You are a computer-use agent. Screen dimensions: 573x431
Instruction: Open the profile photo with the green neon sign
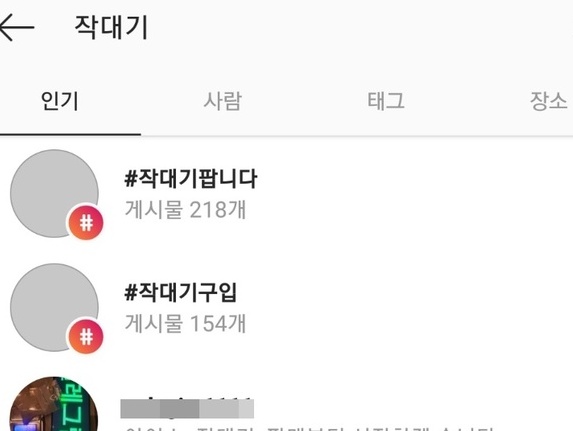coord(54,404)
